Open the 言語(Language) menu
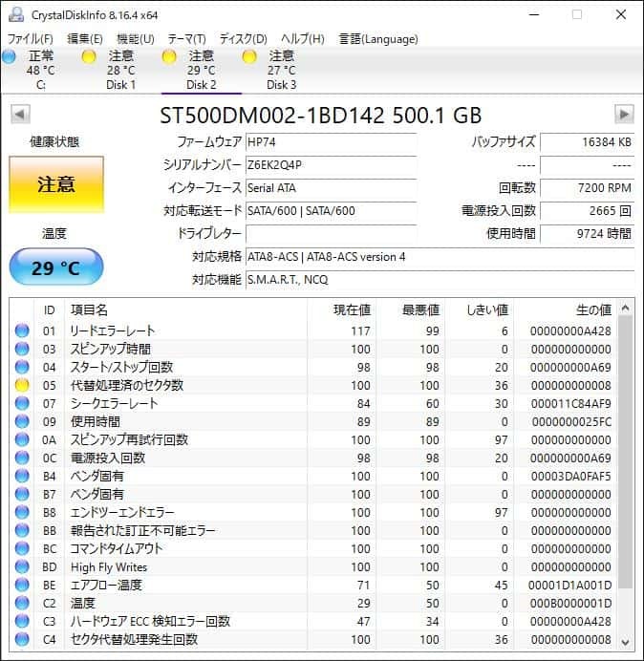This screenshot has height=661, width=644. (x=378, y=39)
